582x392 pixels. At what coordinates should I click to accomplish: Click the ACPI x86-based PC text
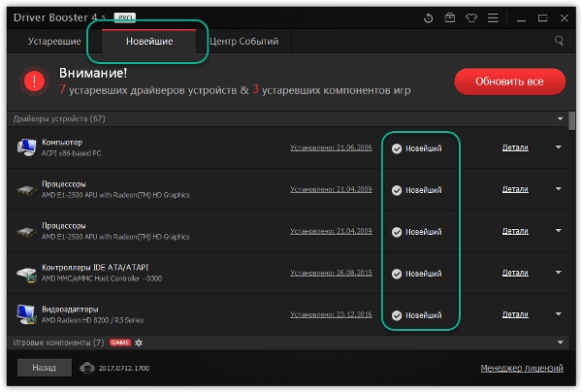click(71, 153)
